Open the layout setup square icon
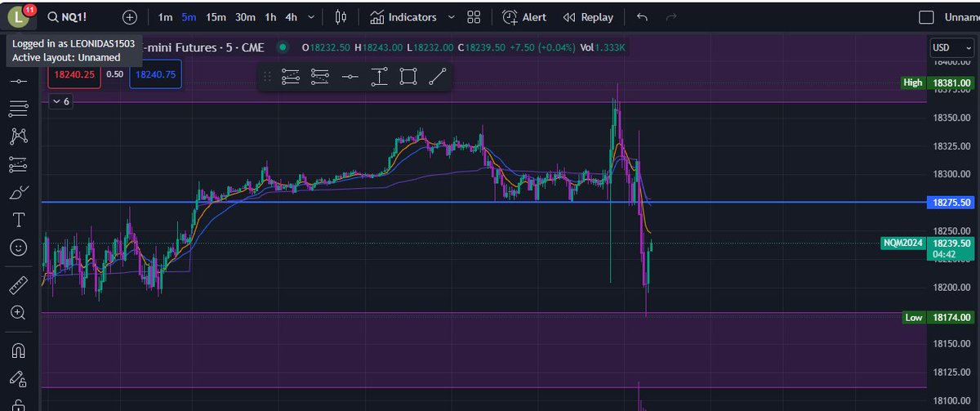 pyautogui.click(x=926, y=17)
